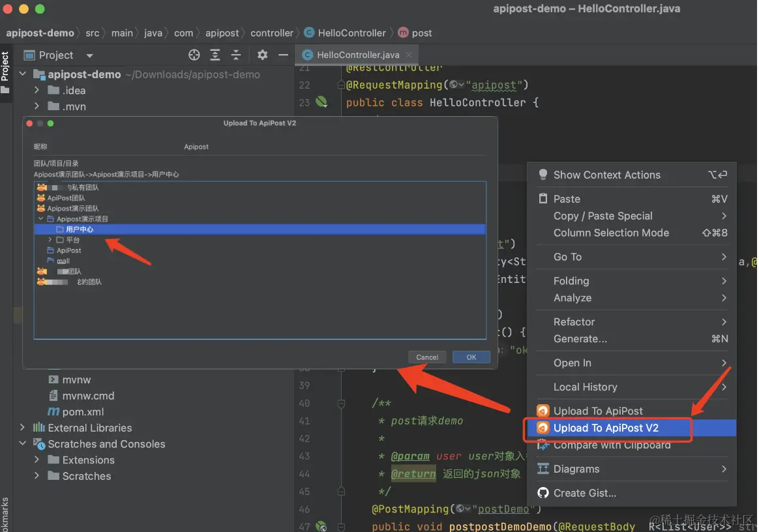The image size is (759, 532).
Task: Click the Scratches and Consoles icon
Action: (x=38, y=443)
